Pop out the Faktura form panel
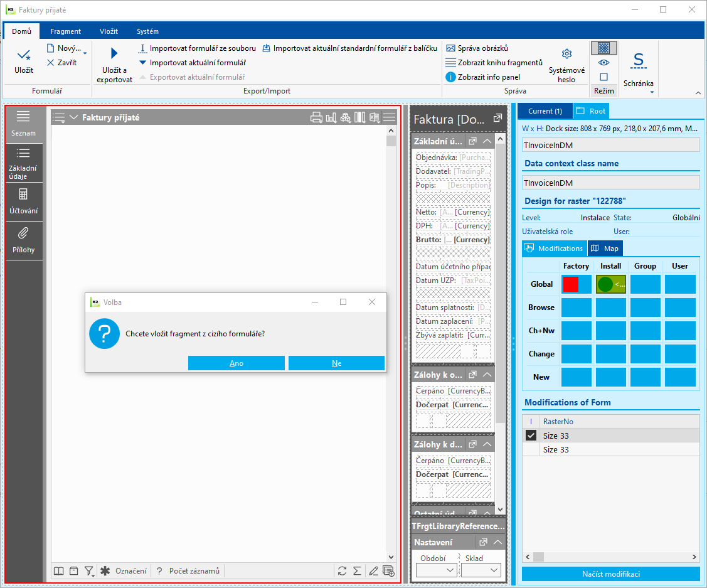The width and height of the screenshot is (707, 588). pyautogui.click(x=497, y=118)
